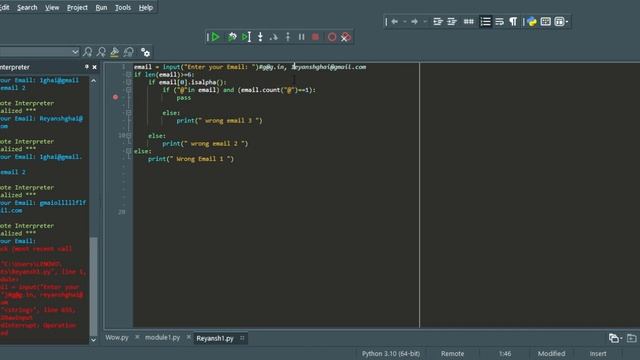Toggle word wrap icon
This screenshot has width=640, height=360.
point(500,22)
